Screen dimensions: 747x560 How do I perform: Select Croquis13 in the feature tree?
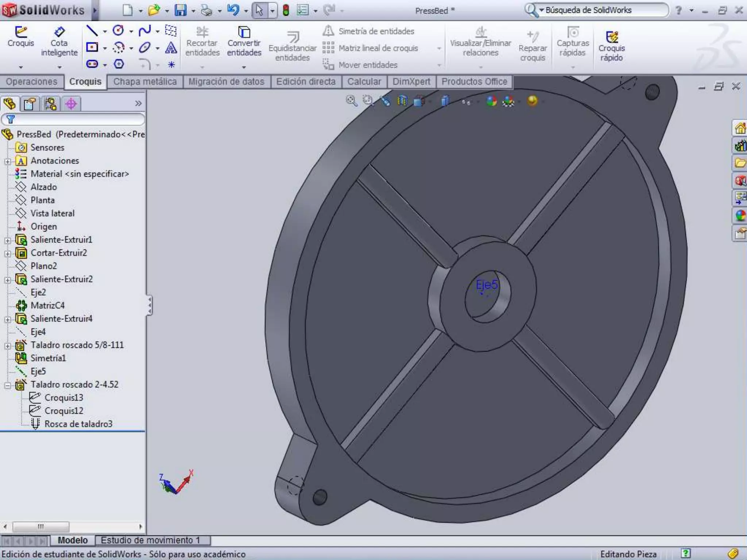(x=63, y=398)
